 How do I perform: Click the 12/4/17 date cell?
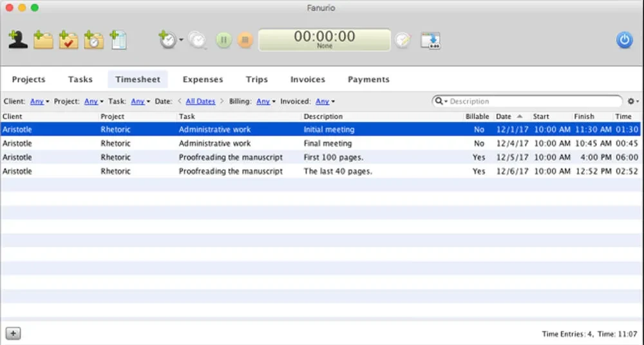(x=512, y=143)
